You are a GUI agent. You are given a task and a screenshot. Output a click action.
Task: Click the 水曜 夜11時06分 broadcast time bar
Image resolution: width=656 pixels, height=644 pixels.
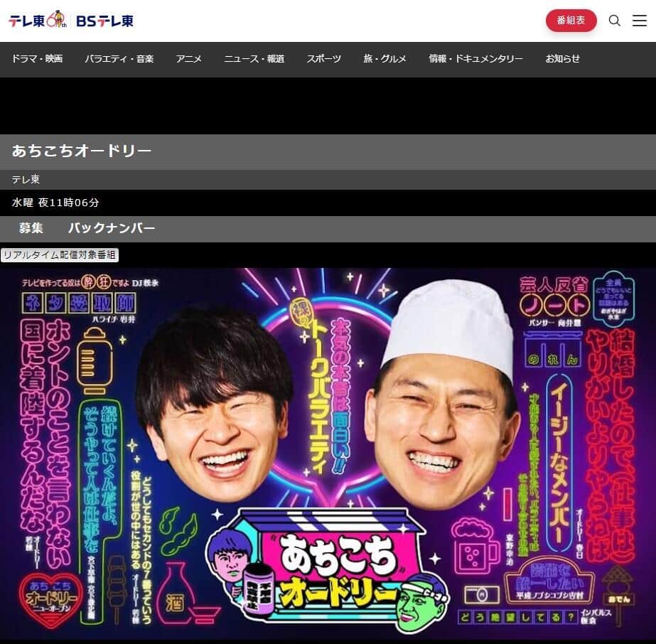55,203
